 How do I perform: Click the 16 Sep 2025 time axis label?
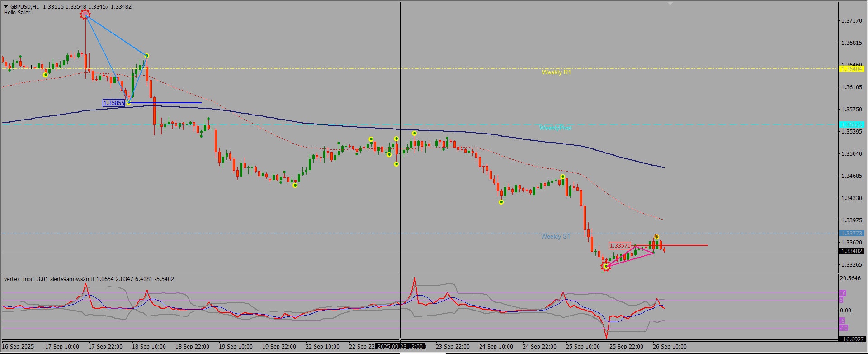pyautogui.click(x=18, y=347)
